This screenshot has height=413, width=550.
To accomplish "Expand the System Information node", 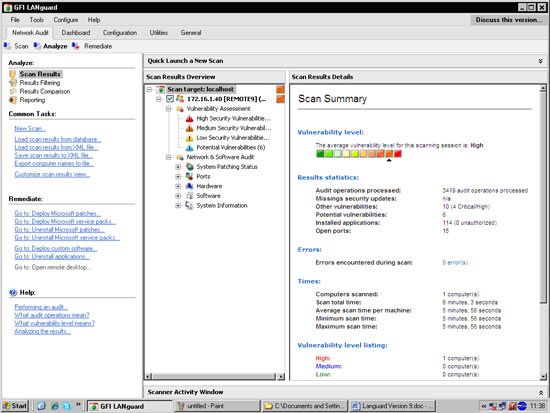I will [178, 205].
